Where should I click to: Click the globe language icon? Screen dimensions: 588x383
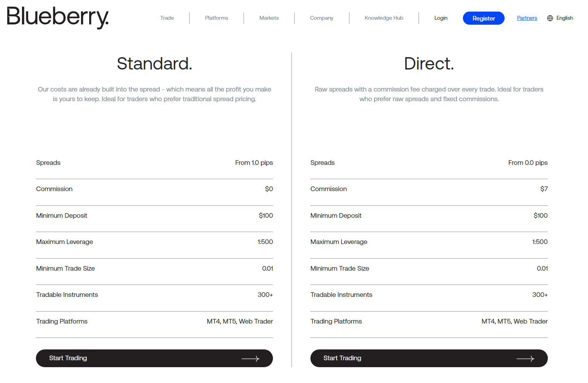[550, 18]
